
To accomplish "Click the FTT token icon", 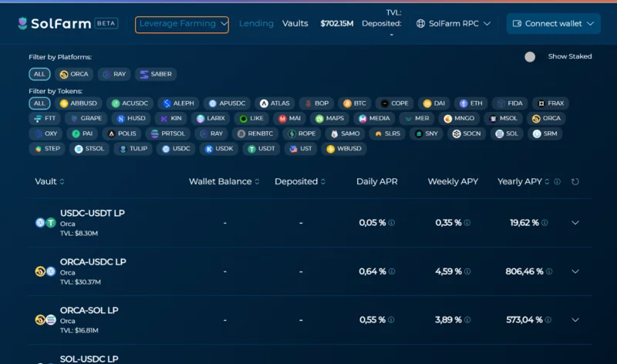I will (x=38, y=119).
